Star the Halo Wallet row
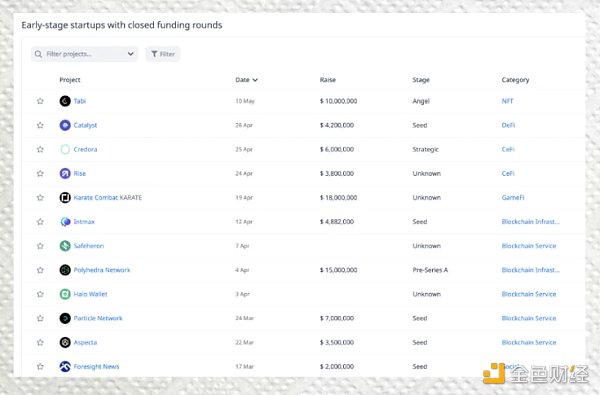This screenshot has width=600, height=395. [40, 294]
